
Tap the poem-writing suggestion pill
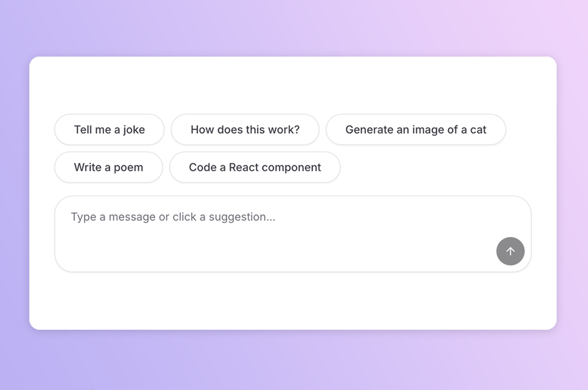pyautogui.click(x=108, y=167)
